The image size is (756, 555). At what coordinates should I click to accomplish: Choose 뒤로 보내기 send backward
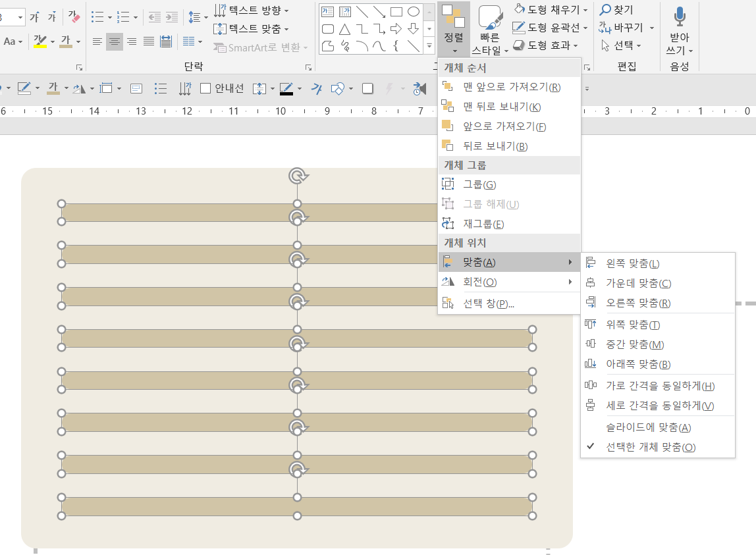click(509, 146)
